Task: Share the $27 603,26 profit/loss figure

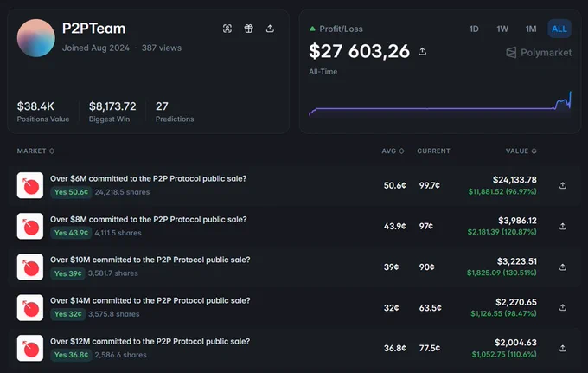Action: 422,51
